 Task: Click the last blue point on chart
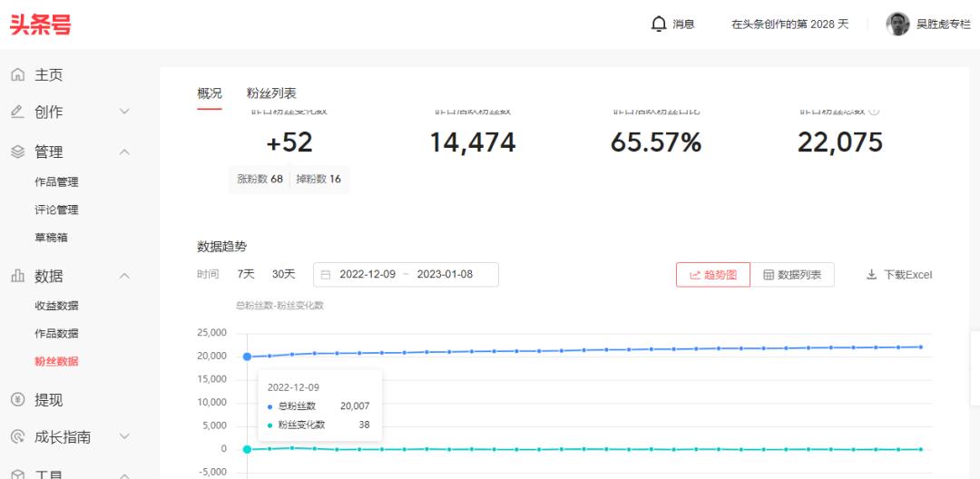tap(921, 347)
